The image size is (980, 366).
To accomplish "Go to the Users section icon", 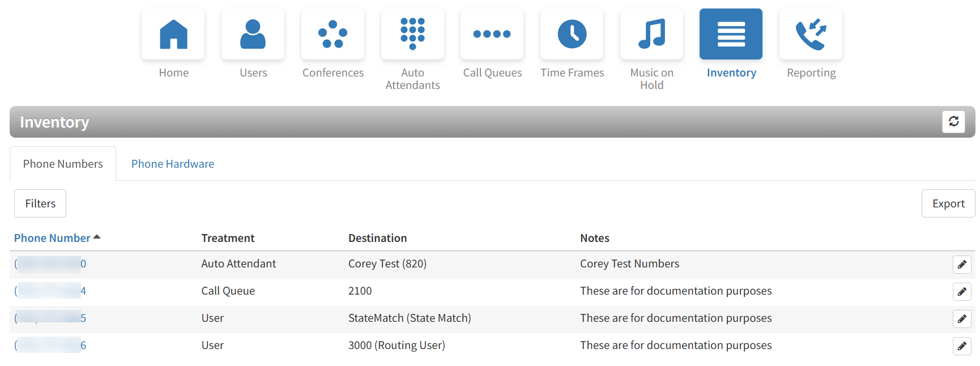I will click(x=253, y=34).
